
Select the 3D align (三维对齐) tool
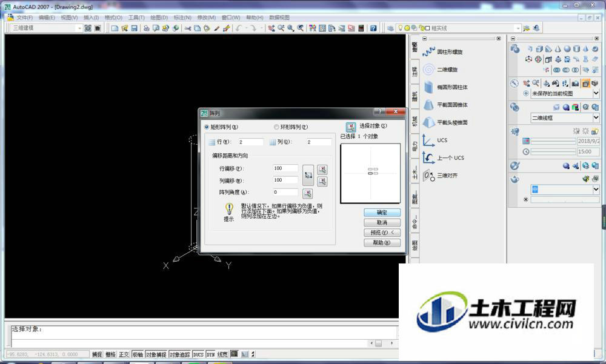(440, 176)
